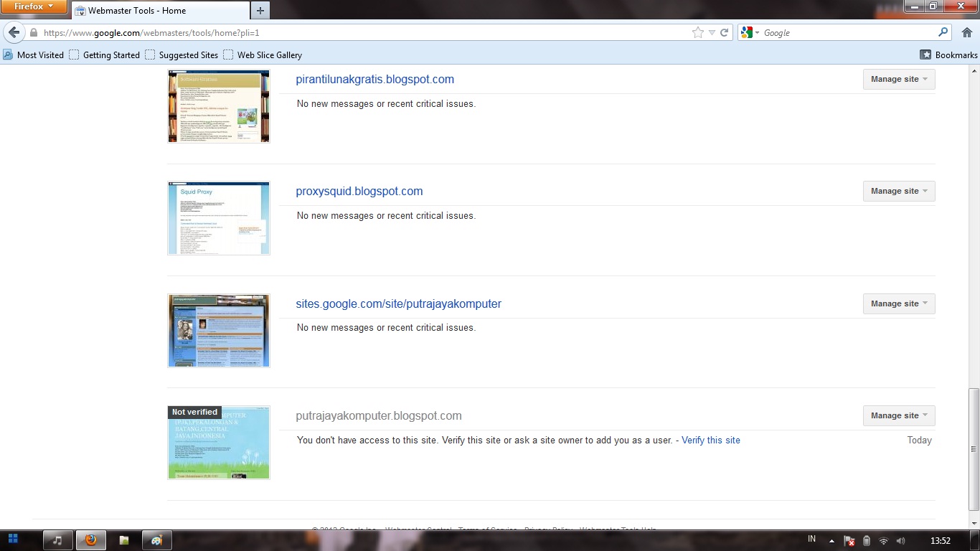Click the wireless network tray icon
Image resolution: width=980 pixels, height=551 pixels.
tap(883, 541)
